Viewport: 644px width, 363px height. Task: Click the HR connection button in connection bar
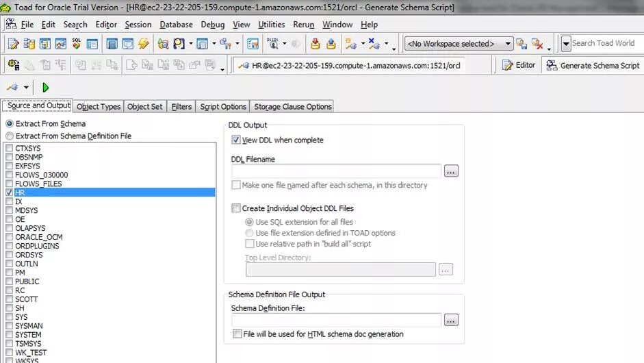click(x=350, y=65)
